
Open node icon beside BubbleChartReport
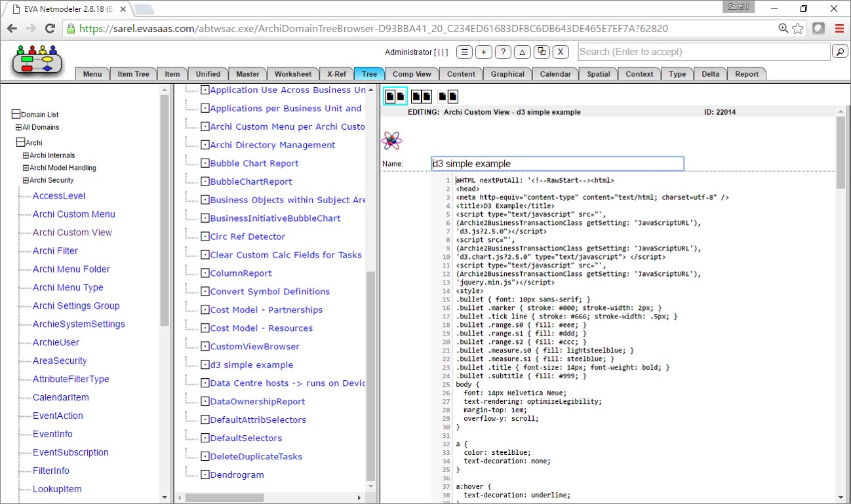click(x=205, y=182)
